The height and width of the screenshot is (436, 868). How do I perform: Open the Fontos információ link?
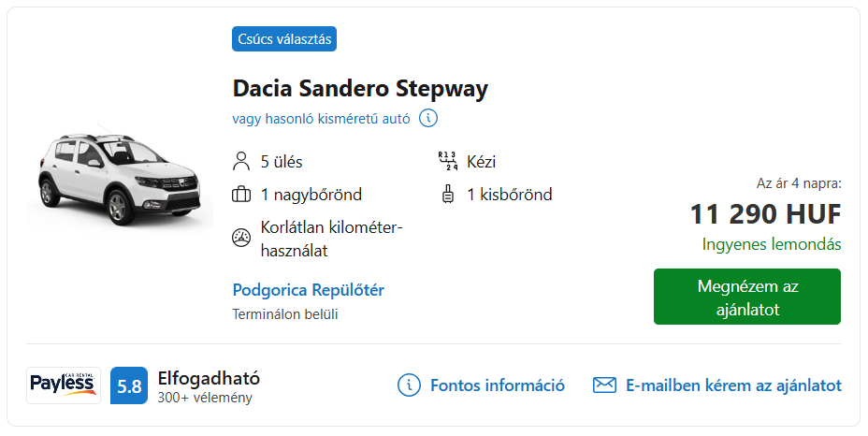coord(497,385)
